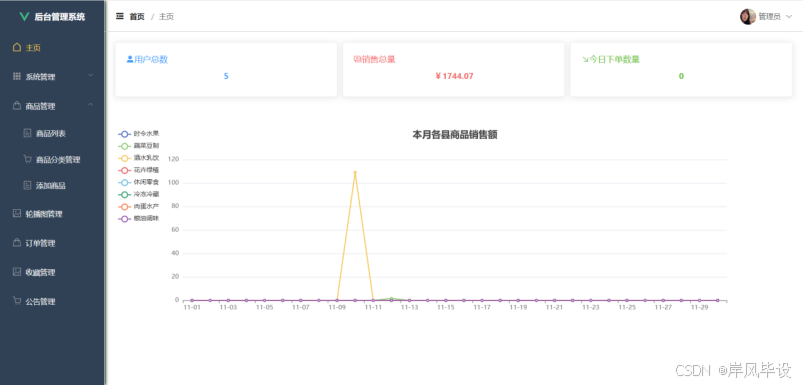Click the grid icon of 系统管理
The width and height of the screenshot is (803, 386).
point(17,76)
